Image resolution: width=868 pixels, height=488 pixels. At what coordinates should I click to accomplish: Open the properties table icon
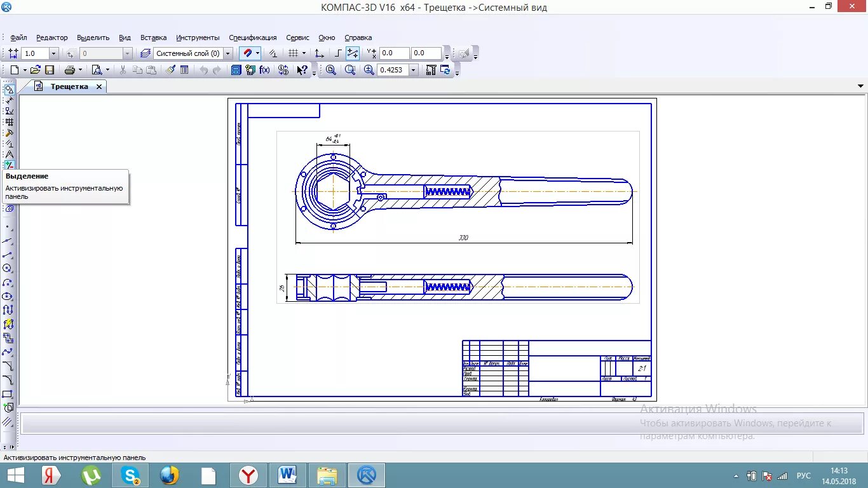tap(184, 70)
